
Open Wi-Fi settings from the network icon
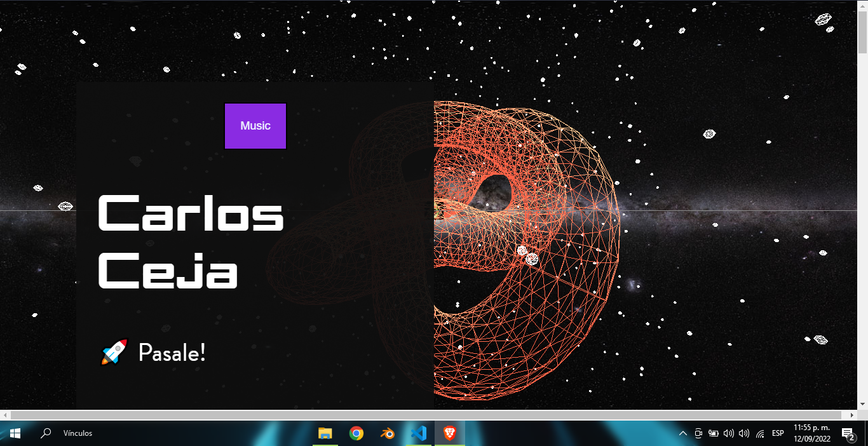[760, 433]
